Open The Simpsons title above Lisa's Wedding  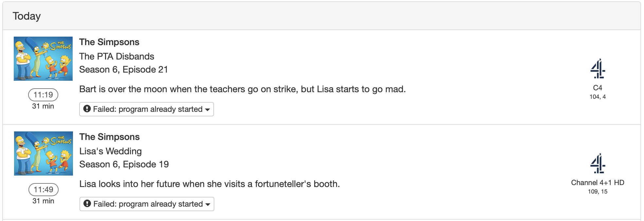click(x=110, y=137)
